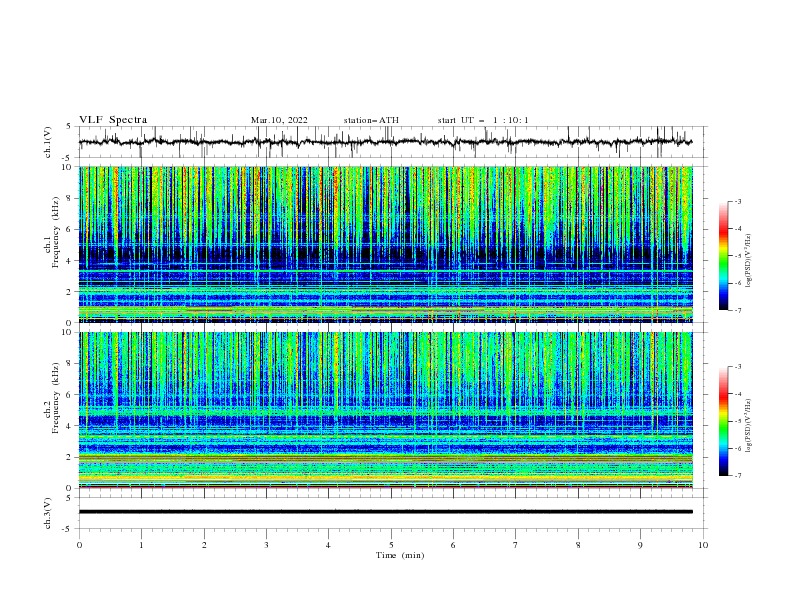This screenshot has width=792, height=612.
Task: Click the ch.1 spectrogram panel
Action: (x=386, y=244)
